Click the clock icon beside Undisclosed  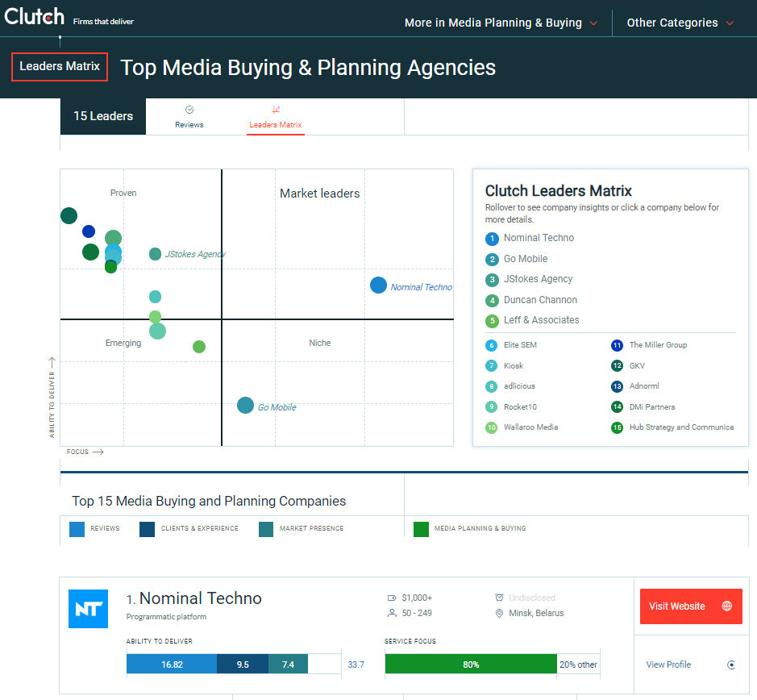click(x=499, y=598)
